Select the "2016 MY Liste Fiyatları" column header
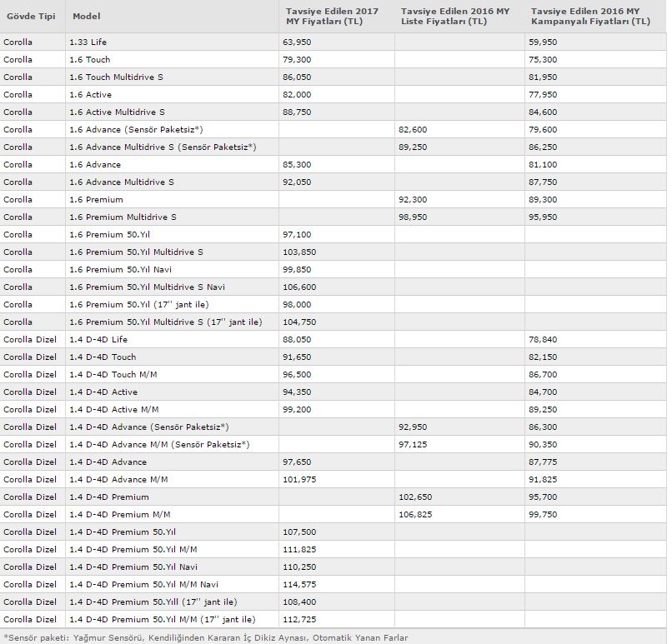 (454, 16)
